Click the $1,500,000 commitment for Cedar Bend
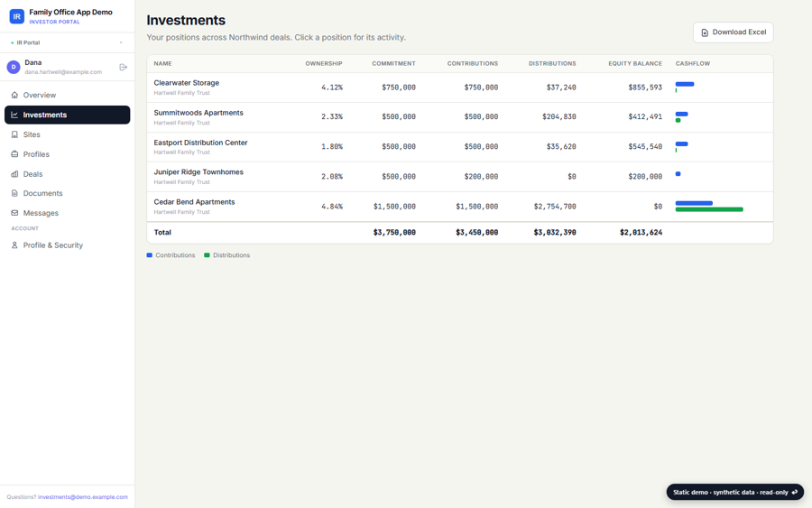 [x=394, y=207]
